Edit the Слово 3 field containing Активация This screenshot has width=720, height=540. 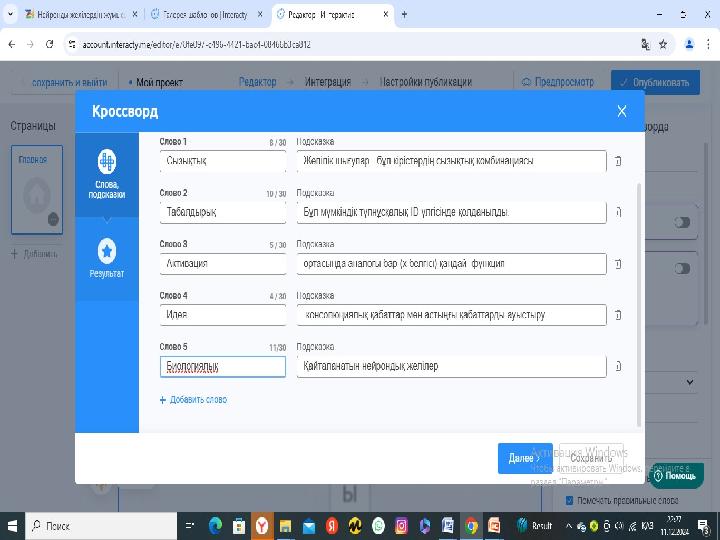(223, 264)
